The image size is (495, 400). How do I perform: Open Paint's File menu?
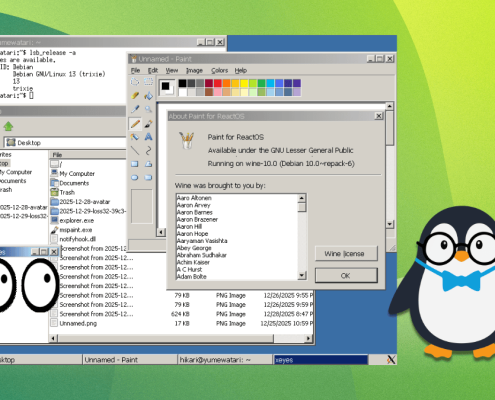(135, 70)
